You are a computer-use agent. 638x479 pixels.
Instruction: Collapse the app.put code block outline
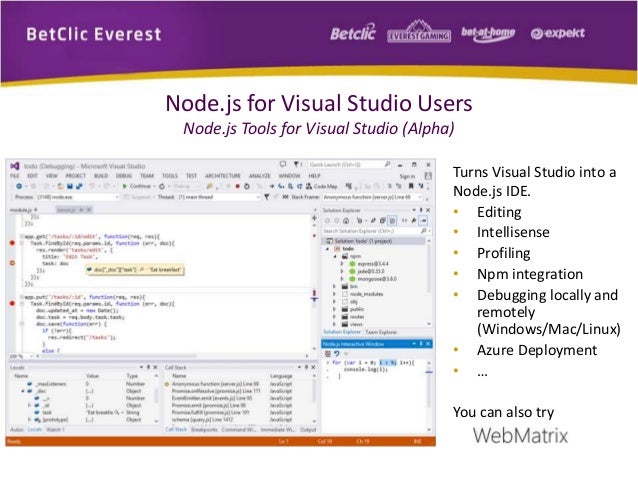[22, 297]
